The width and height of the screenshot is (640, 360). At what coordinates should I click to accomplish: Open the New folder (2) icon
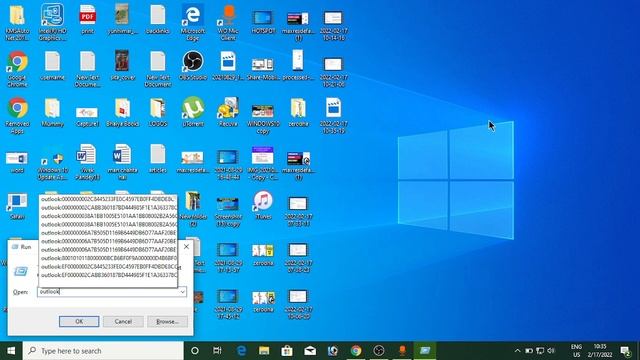(x=193, y=208)
